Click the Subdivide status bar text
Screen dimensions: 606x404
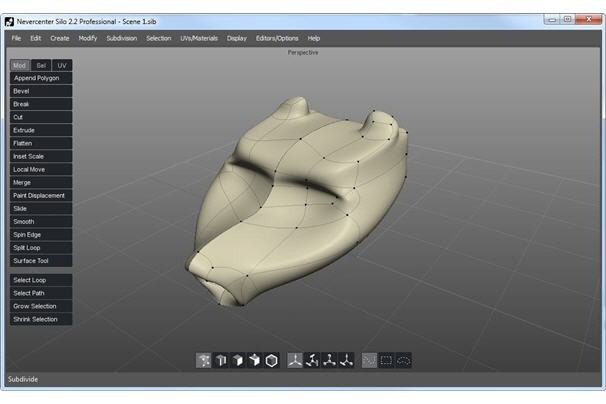[x=23, y=379]
